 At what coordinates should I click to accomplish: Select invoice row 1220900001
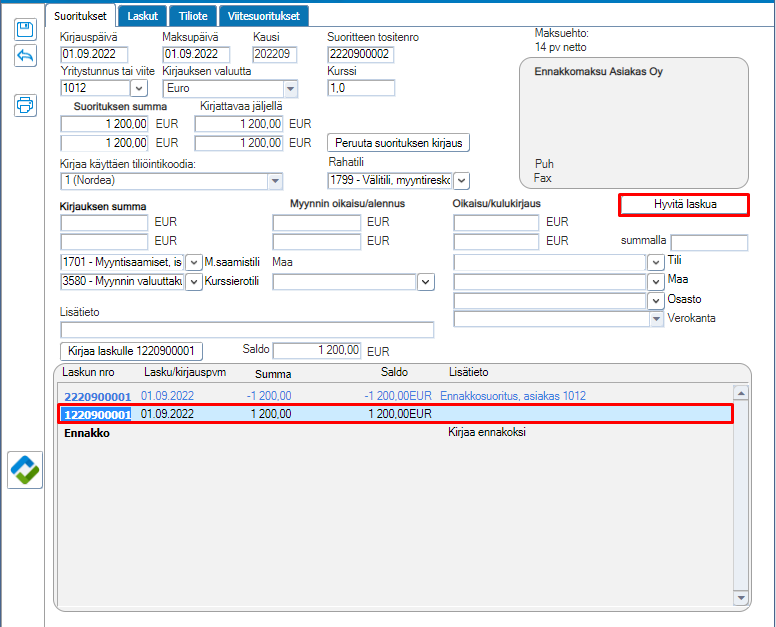[x=395, y=414]
